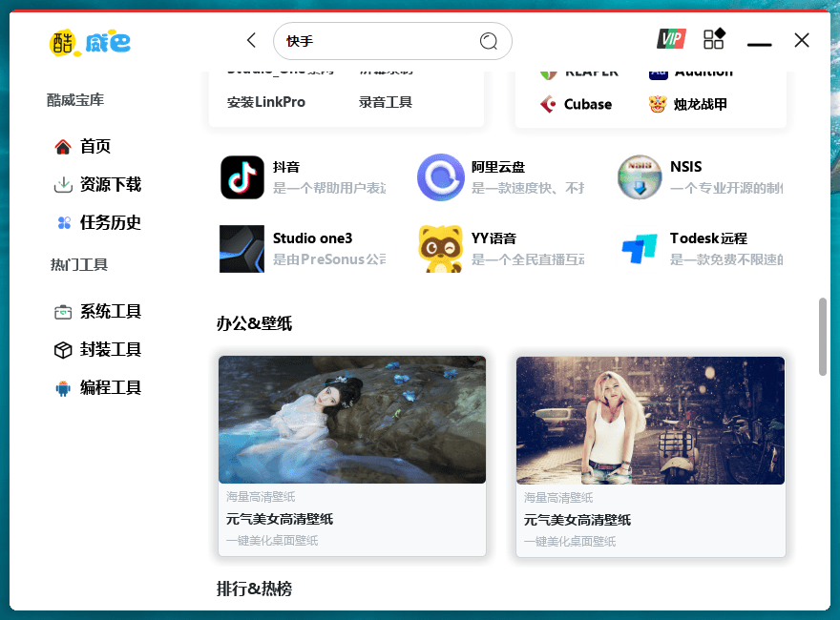The height and width of the screenshot is (620, 840).
Task: Click the task history clover icon
Action: (x=64, y=223)
